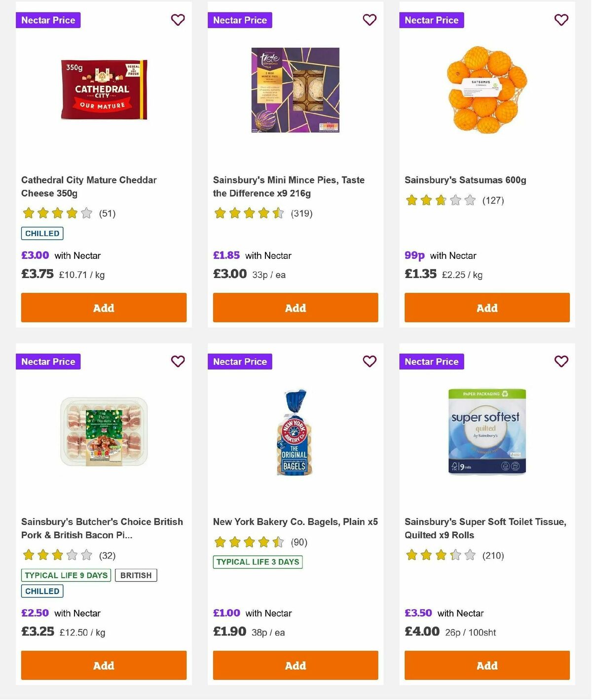Click the Nectar Price badge on Satsumas
This screenshot has height=700, width=592.
432,20
